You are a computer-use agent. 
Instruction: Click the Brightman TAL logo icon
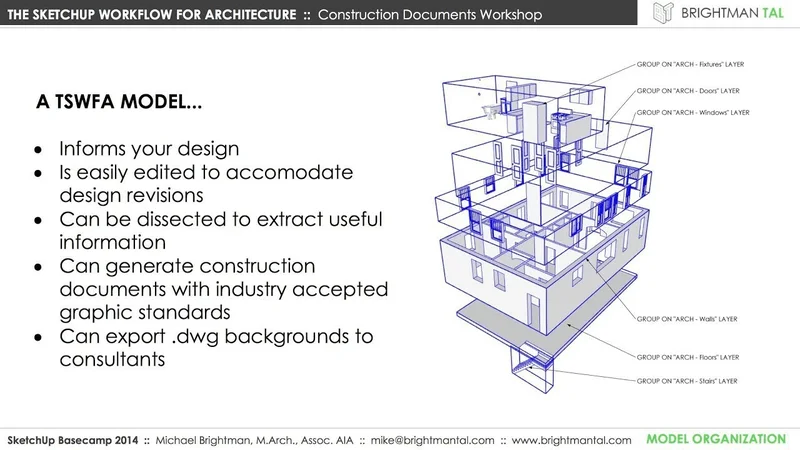pos(663,13)
